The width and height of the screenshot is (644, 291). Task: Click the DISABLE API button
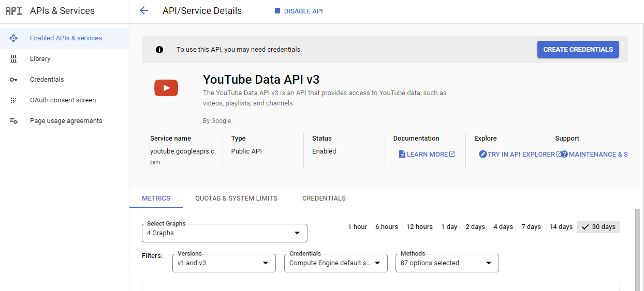tap(299, 11)
